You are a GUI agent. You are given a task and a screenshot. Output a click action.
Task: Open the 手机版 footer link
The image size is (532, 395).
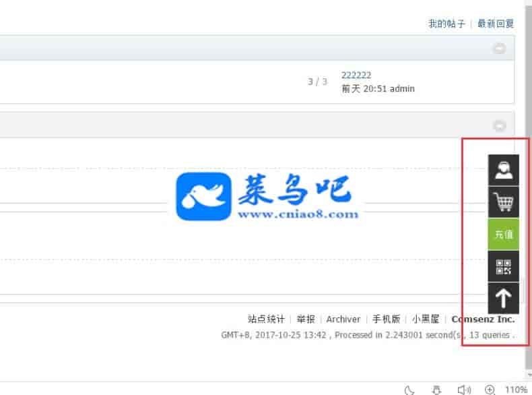pos(386,319)
